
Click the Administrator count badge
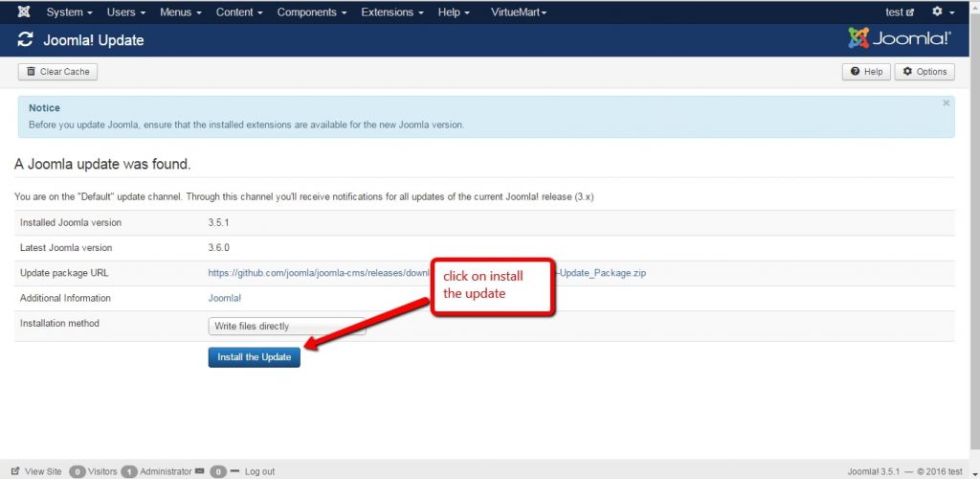129,471
